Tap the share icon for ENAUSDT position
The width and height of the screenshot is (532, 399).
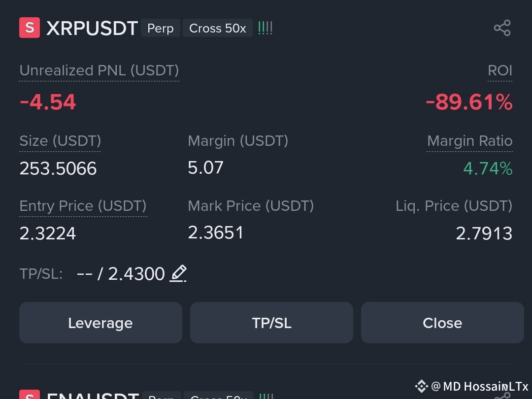click(503, 396)
